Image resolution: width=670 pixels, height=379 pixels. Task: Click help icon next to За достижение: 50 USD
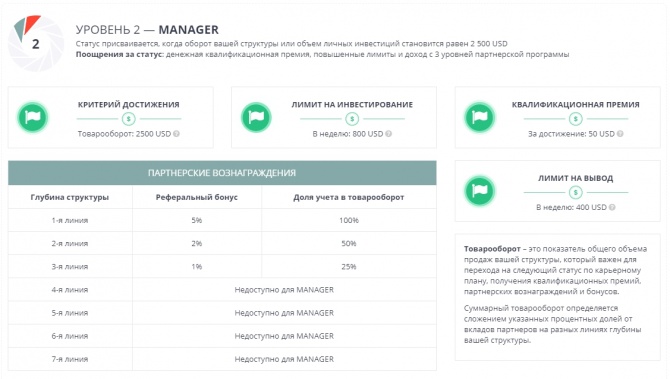[620, 134]
